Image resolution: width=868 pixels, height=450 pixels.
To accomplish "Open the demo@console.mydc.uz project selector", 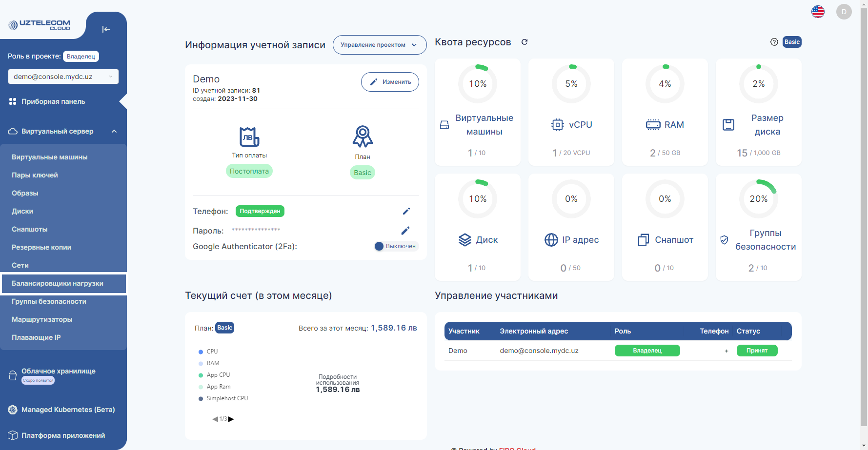I will 63,77.
